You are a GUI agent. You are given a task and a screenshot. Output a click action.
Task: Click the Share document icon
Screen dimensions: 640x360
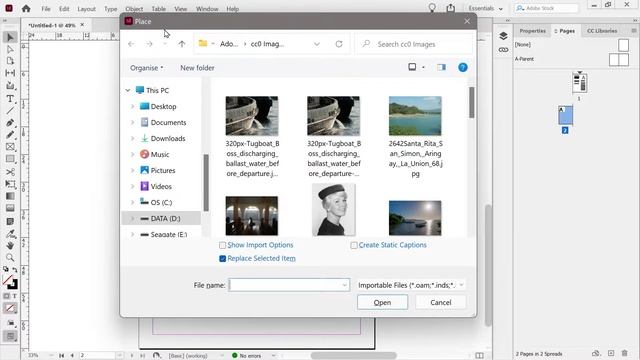click(451, 8)
